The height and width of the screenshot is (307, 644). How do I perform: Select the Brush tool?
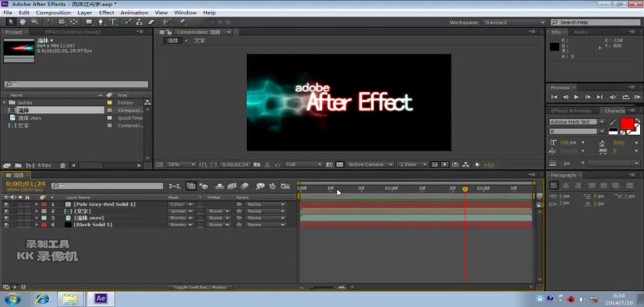point(128,22)
